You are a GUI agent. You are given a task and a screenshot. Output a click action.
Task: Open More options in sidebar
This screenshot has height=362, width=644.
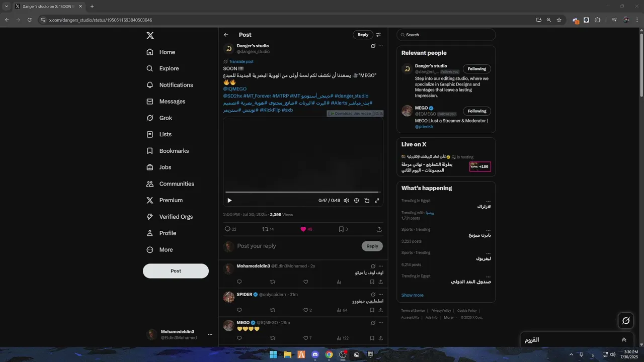159,250
